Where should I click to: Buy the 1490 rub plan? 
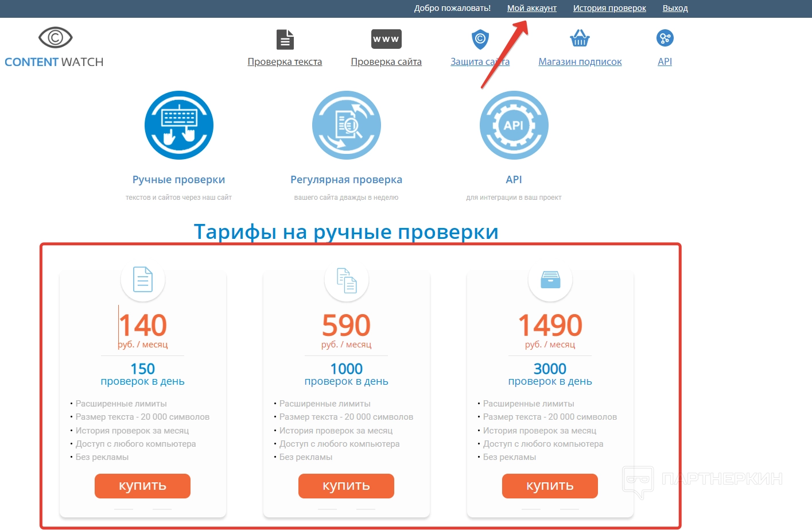pos(550,486)
